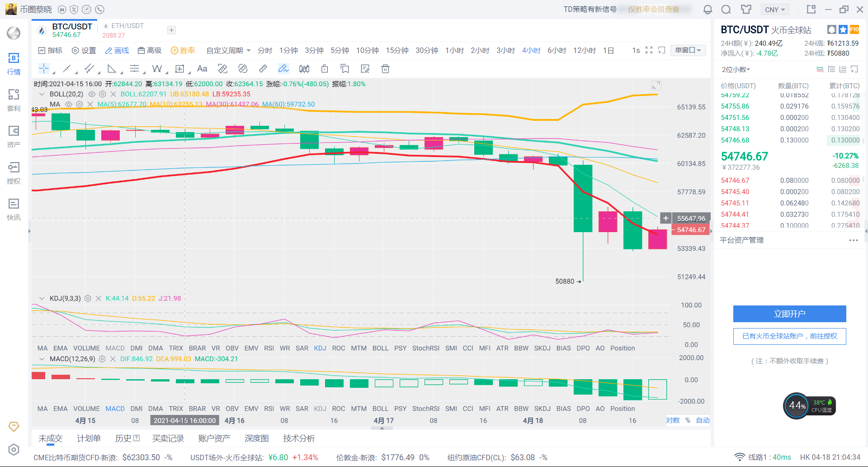Viewport: 868px width, 467px height.
Task: Open the 指标 indicators button
Action: 50,50
